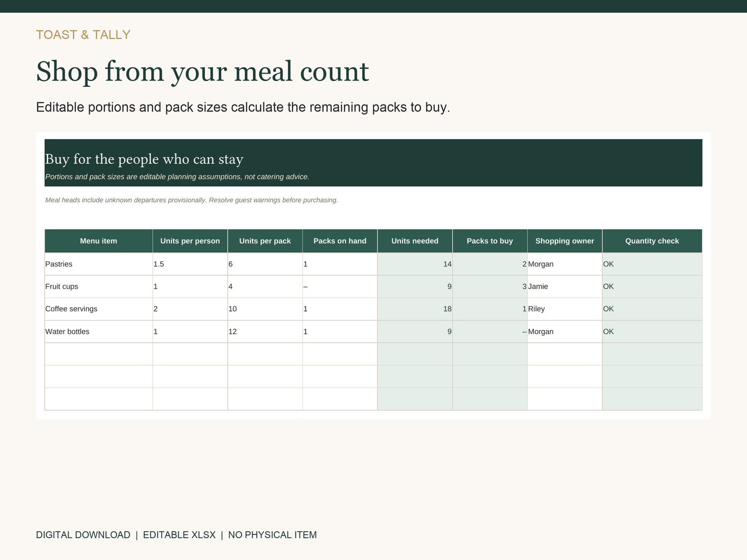The width and height of the screenshot is (747, 560).
Task: Click Pastries units needed value "14"
Action: tap(415, 264)
